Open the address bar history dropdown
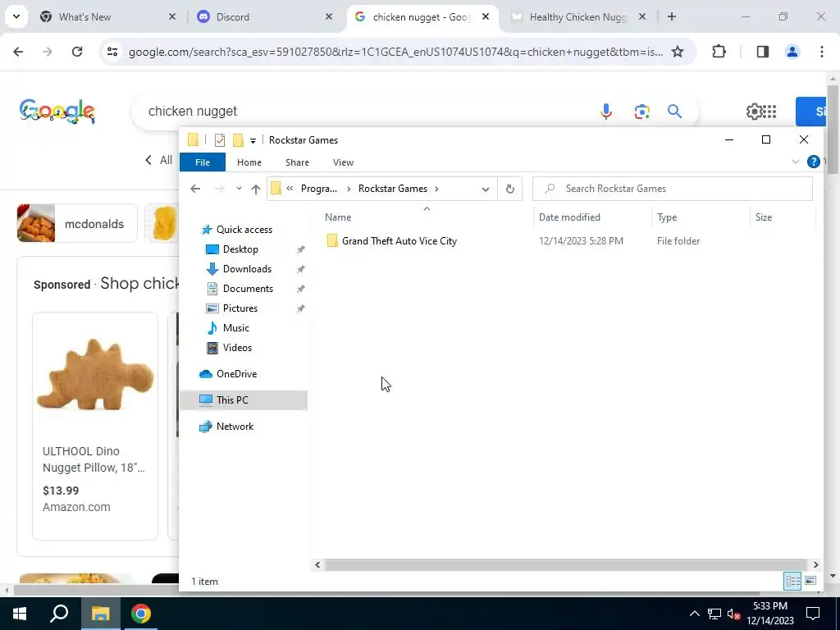The width and height of the screenshot is (840, 630). (x=486, y=189)
